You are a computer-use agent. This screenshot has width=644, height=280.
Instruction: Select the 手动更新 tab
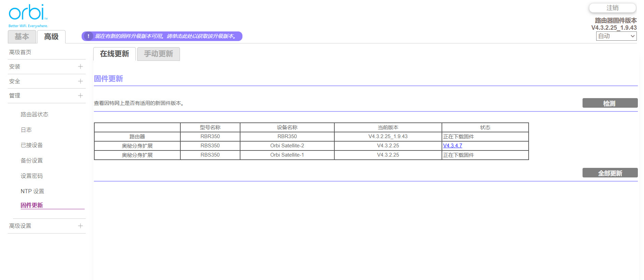(158, 54)
